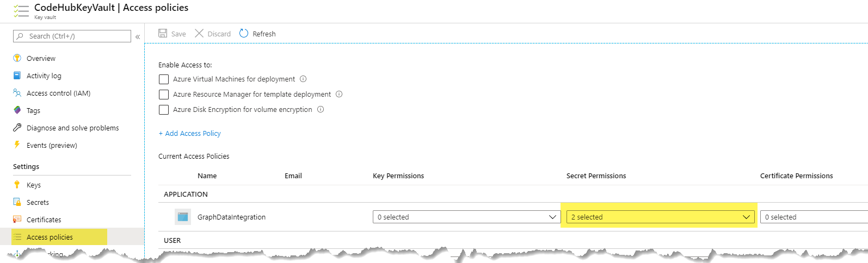Select Certificates in the Settings menu
Screen dimensions: 868x263
point(44,220)
